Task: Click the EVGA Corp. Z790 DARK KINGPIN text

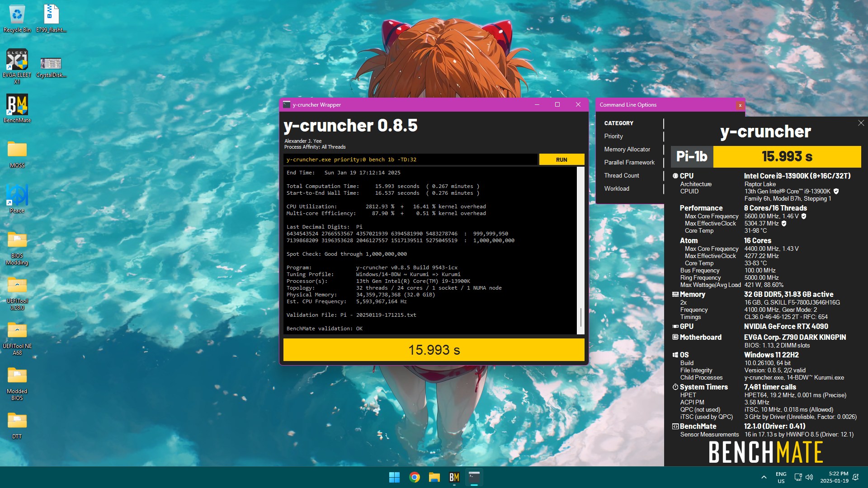Action: coord(795,337)
